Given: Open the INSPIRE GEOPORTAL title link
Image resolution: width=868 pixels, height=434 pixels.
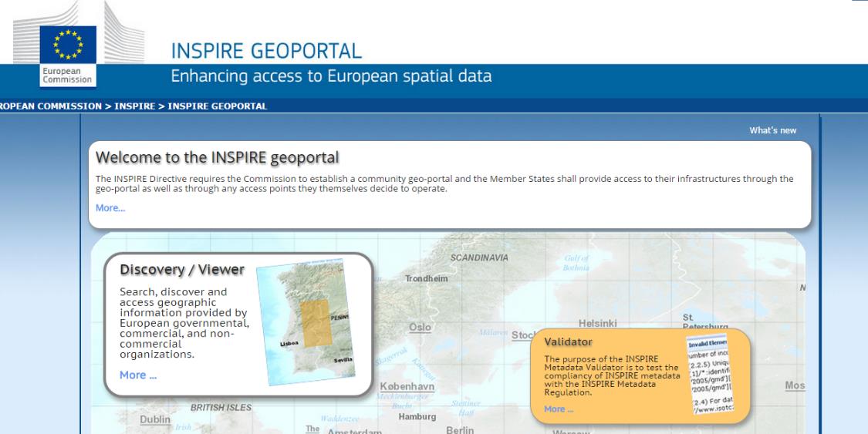Looking at the screenshot, I should [x=266, y=51].
